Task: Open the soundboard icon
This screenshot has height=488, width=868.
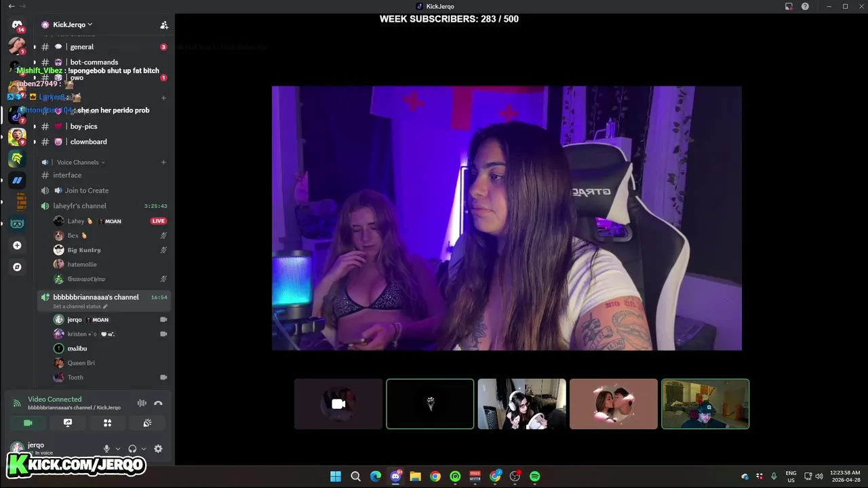Action: click(x=147, y=423)
